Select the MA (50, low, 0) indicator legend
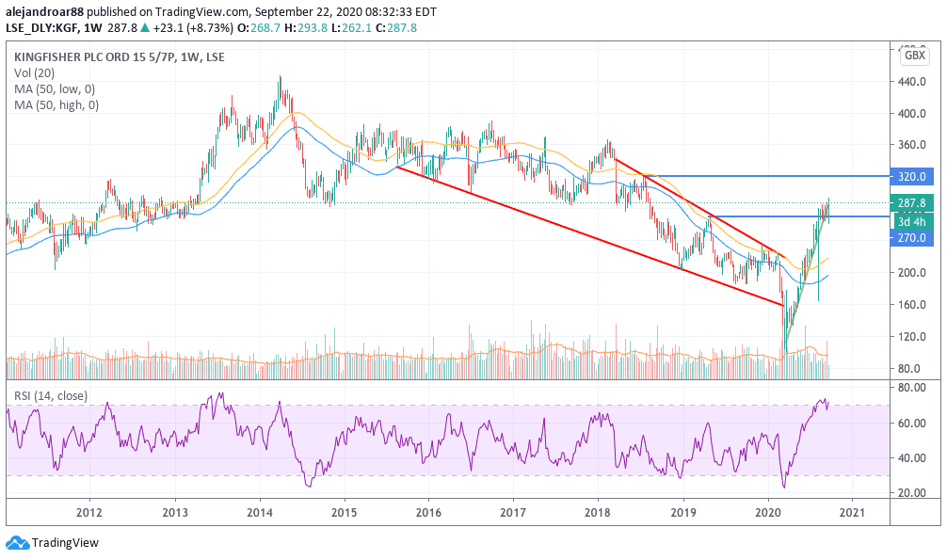 (55, 88)
